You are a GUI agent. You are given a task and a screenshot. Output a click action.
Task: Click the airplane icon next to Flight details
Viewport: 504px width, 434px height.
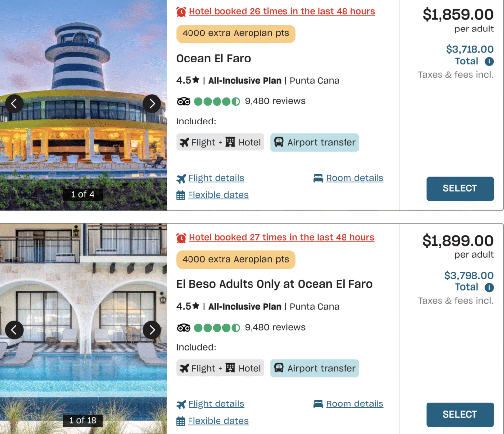tap(181, 178)
